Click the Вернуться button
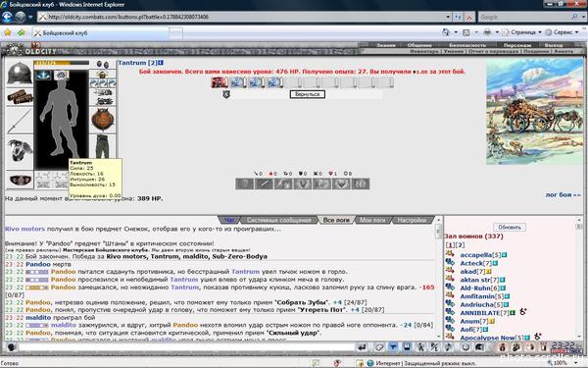 click(x=307, y=94)
